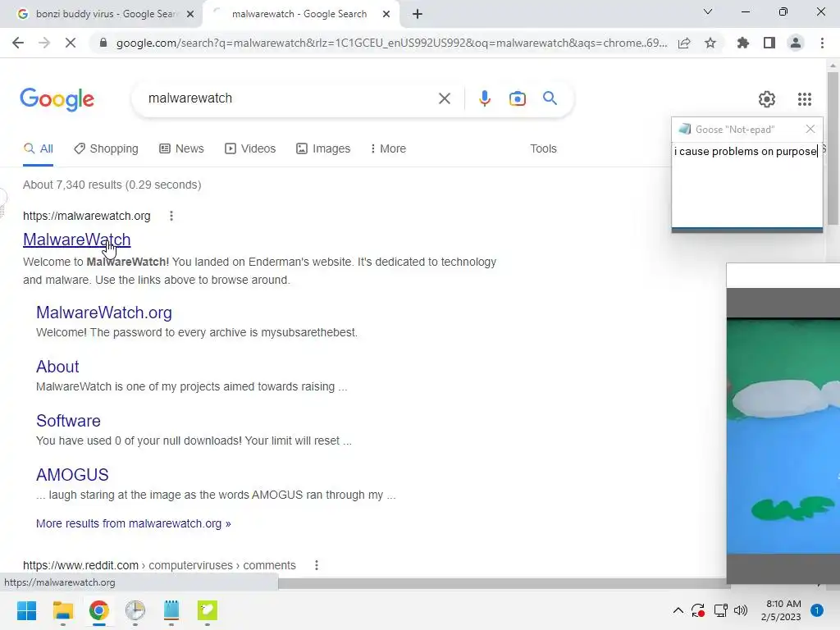Switch to Shopping results

click(x=106, y=149)
